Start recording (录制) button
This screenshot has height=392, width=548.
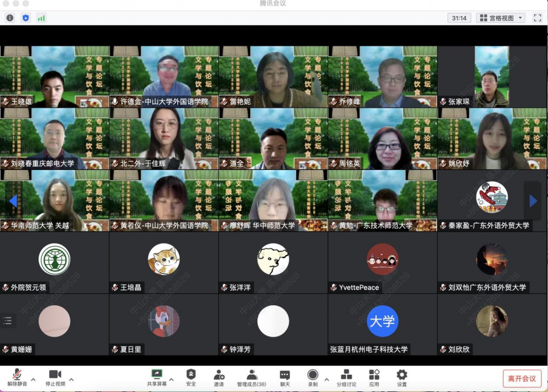(x=313, y=378)
